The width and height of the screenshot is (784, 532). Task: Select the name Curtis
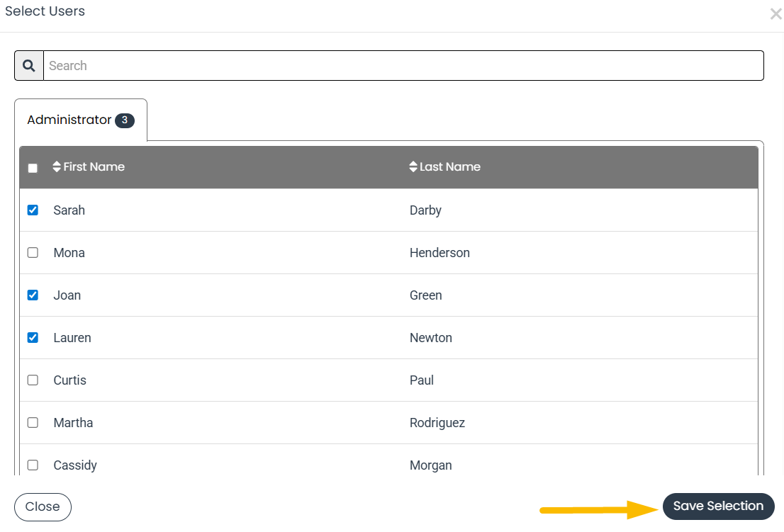tap(69, 380)
